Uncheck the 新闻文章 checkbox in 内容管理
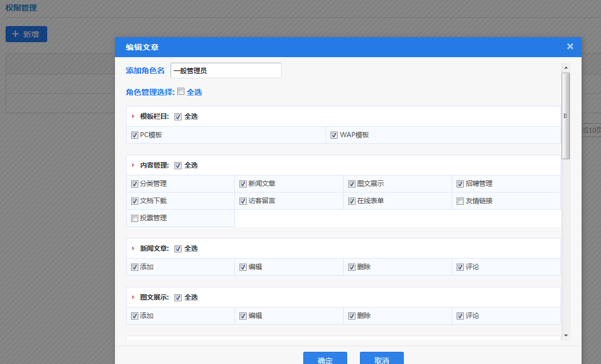 [243, 184]
